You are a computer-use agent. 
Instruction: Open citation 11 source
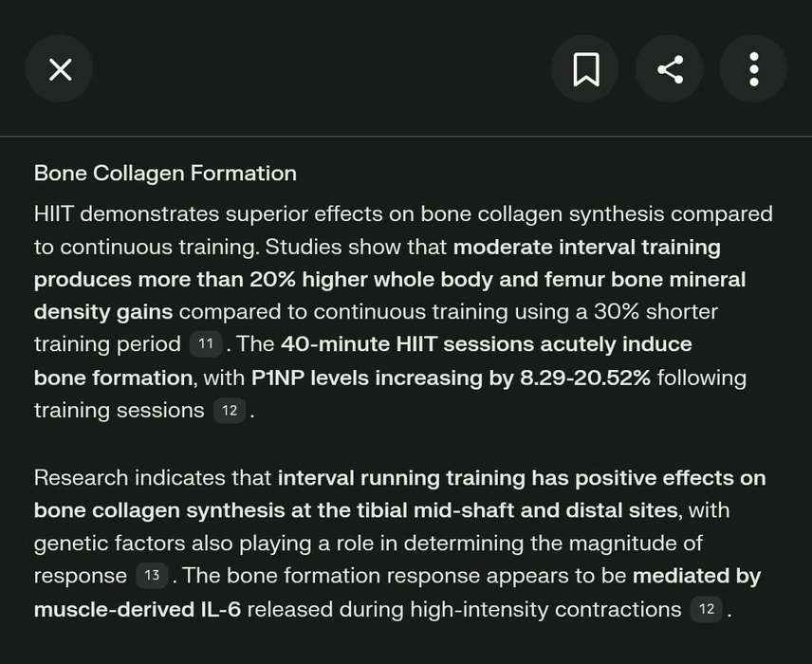point(205,343)
